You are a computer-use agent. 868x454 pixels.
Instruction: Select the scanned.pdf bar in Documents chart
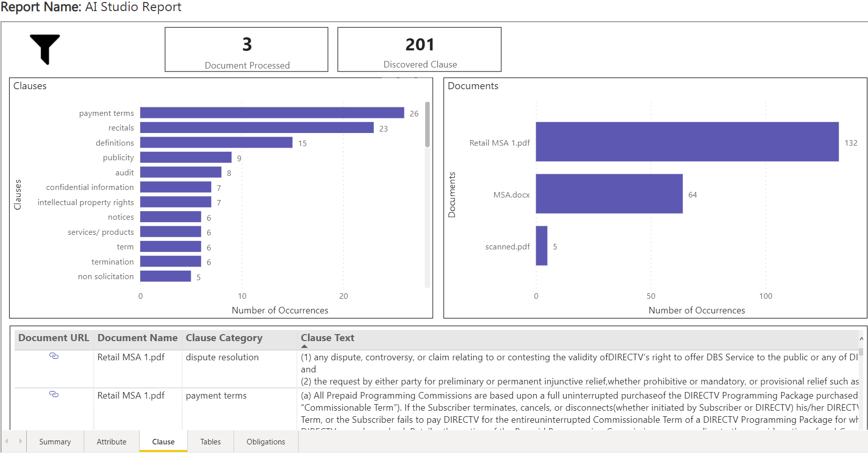[542, 246]
